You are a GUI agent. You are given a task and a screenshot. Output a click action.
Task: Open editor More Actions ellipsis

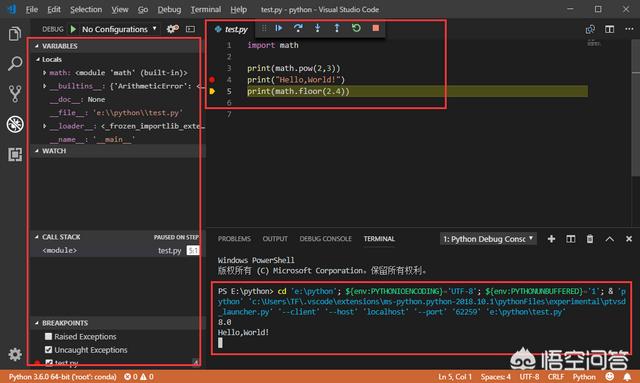(629, 29)
